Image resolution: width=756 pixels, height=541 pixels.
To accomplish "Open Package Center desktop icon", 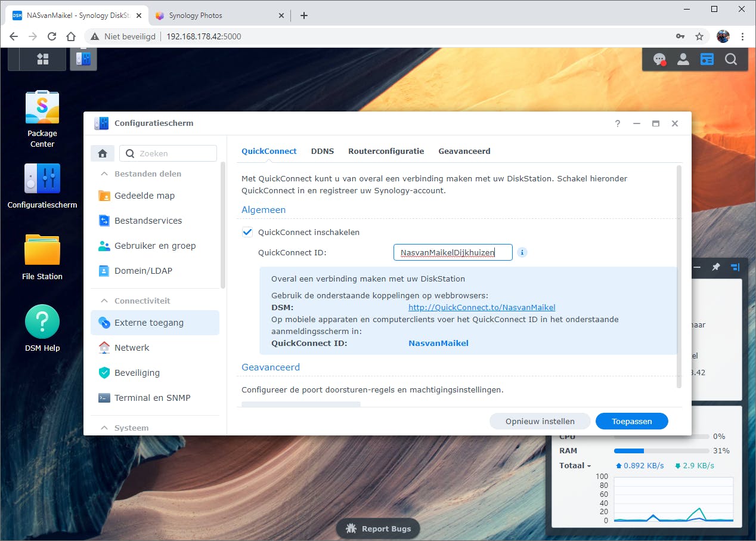I will click(42, 119).
